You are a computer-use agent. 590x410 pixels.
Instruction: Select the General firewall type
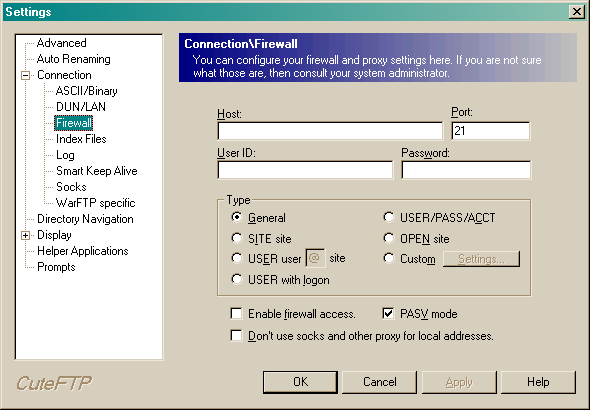[237, 217]
